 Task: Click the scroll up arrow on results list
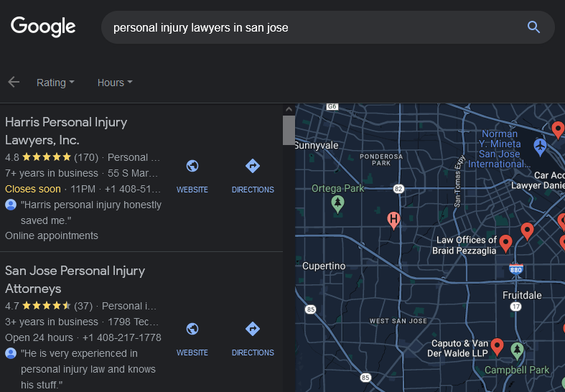289,109
